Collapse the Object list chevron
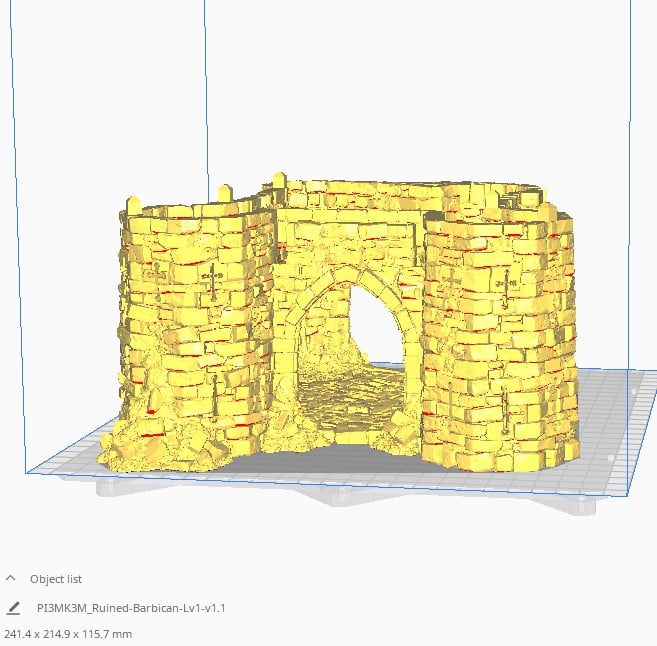Screen dimensions: 657x646 [11, 578]
